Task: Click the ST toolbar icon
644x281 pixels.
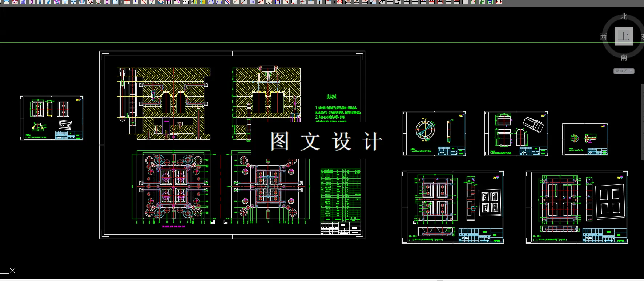Action: (x=465, y=2)
